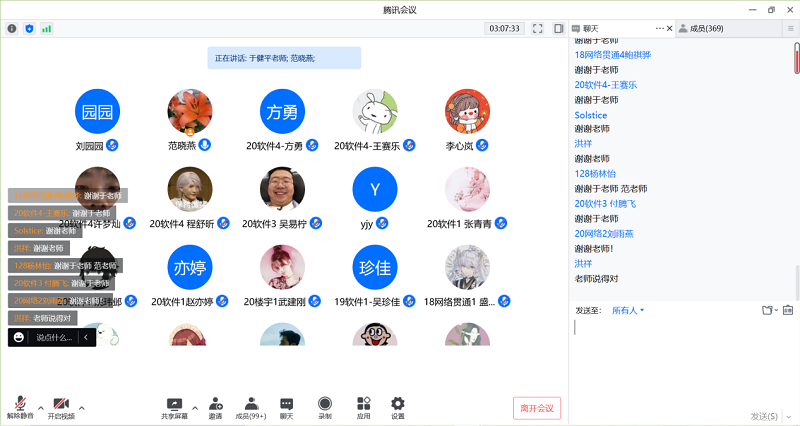The image size is (800, 426).
Task: Open the 录制 recording button
Action: (x=324, y=405)
